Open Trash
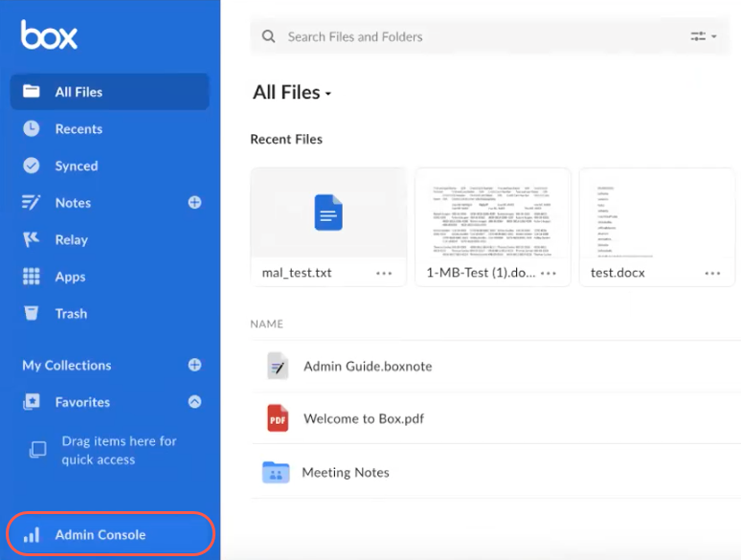Screen dimensions: 741x560 point(71,314)
